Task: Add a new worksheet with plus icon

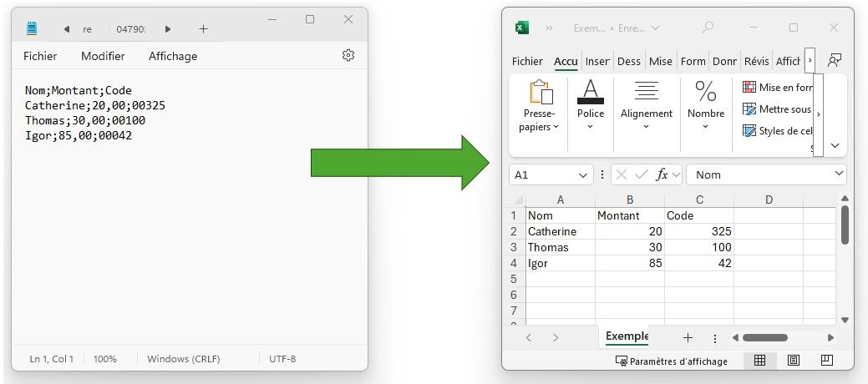Action: tap(688, 337)
